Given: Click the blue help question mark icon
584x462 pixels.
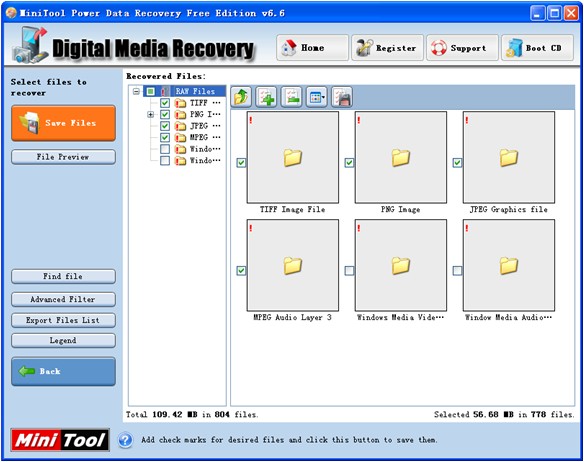Looking at the screenshot, I should (x=126, y=440).
